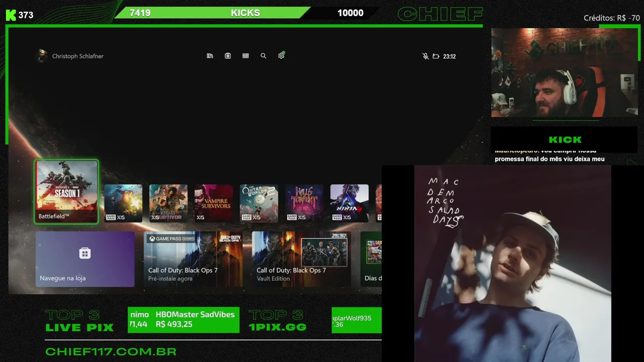Image resolution: width=644 pixels, height=362 pixels.
Task: Click the KICK chat header
Action: coord(565,140)
